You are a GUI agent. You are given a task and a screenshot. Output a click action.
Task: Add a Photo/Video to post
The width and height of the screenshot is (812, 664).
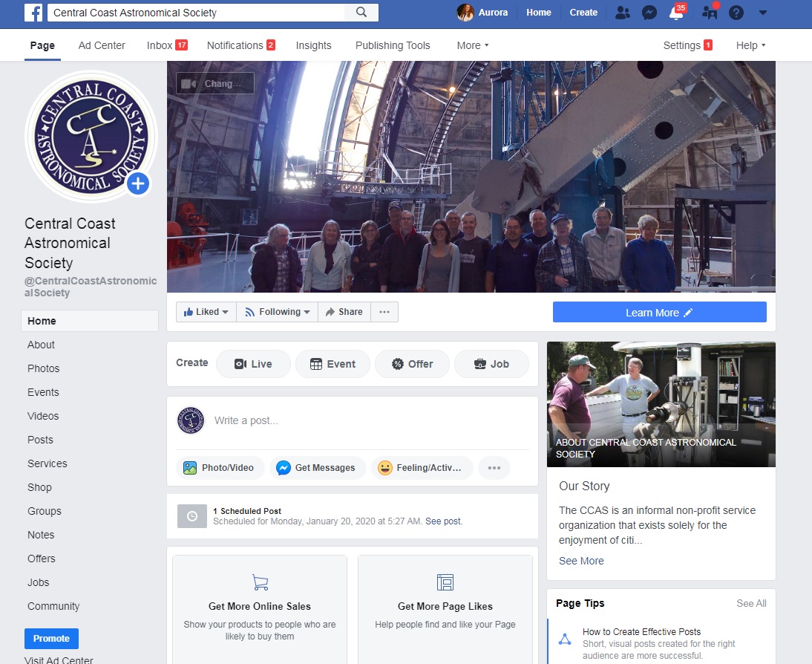220,467
